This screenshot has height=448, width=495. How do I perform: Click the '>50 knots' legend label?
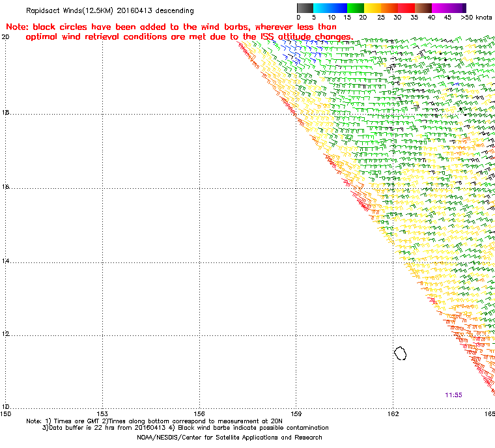476,18
